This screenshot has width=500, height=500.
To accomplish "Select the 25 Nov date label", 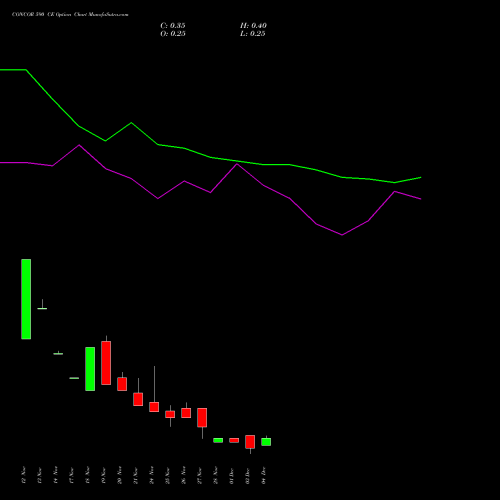I will click(x=168, y=476).
